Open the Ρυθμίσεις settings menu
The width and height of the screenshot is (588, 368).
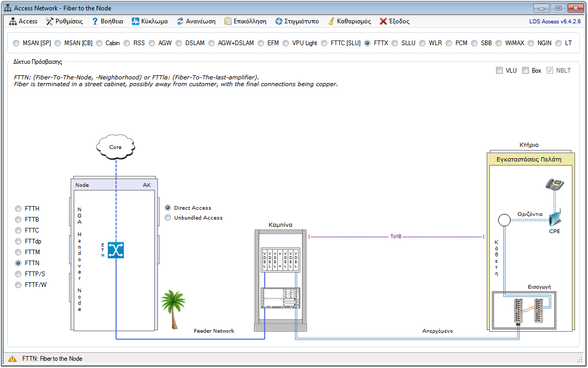[x=64, y=21]
